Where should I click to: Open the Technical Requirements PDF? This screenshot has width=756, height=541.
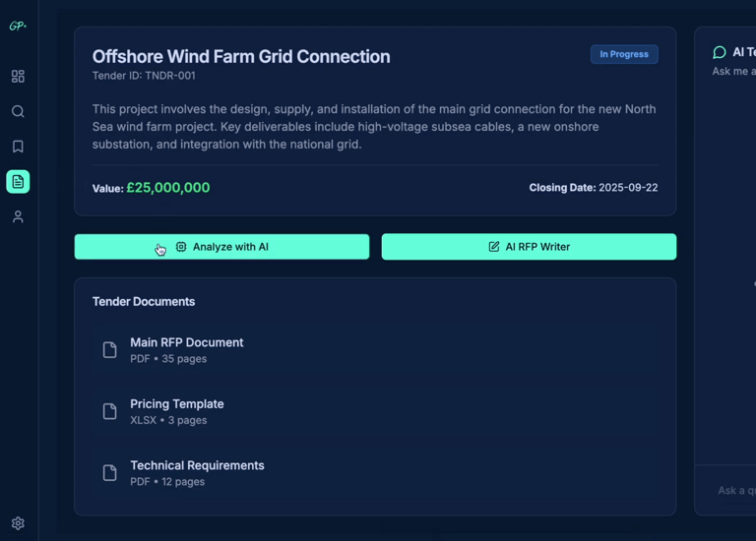(x=197, y=465)
